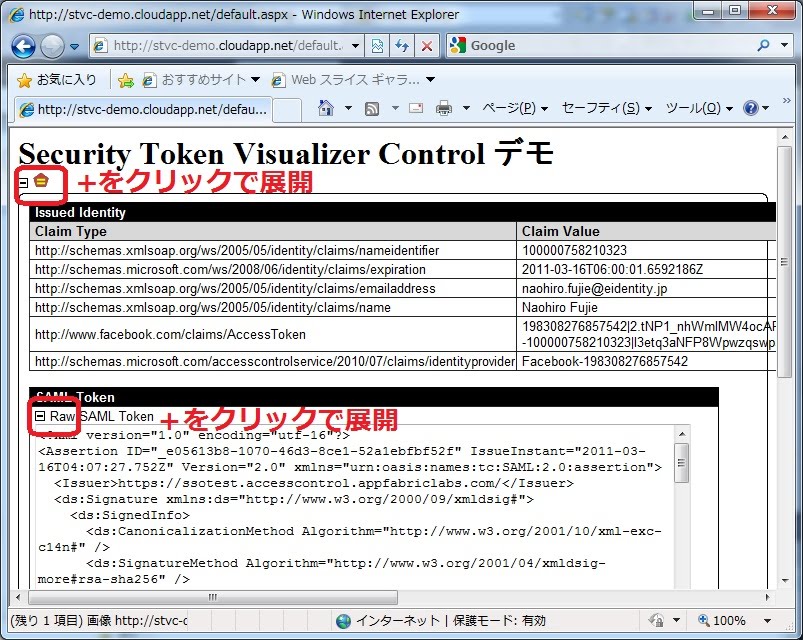Toggle the Compatibility View icon
This screenshot has height=640, width=803.
377,46
